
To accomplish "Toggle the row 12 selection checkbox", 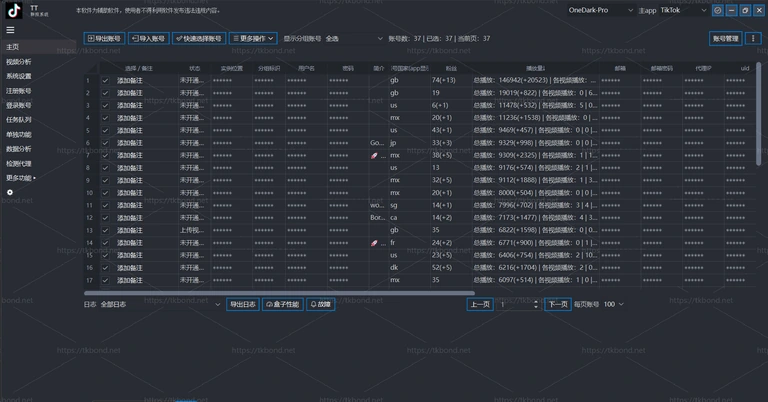I will pos(105,218).
